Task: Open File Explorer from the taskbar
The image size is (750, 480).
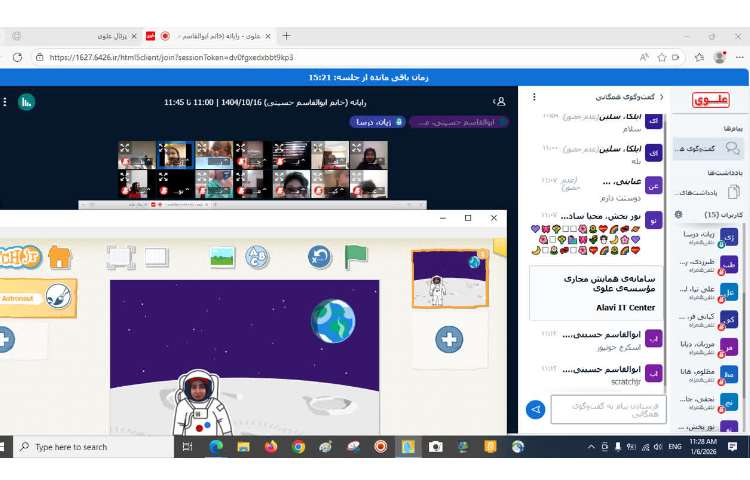Action: click(243, 447)
